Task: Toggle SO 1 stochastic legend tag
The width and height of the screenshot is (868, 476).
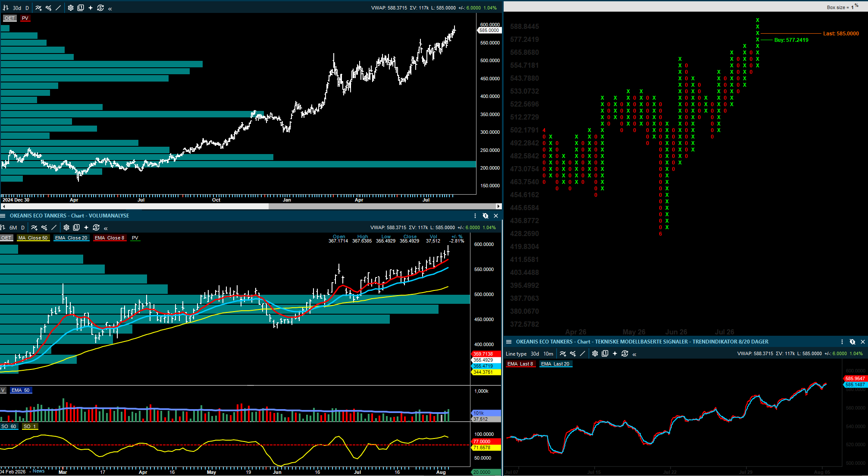Action: 30,426
